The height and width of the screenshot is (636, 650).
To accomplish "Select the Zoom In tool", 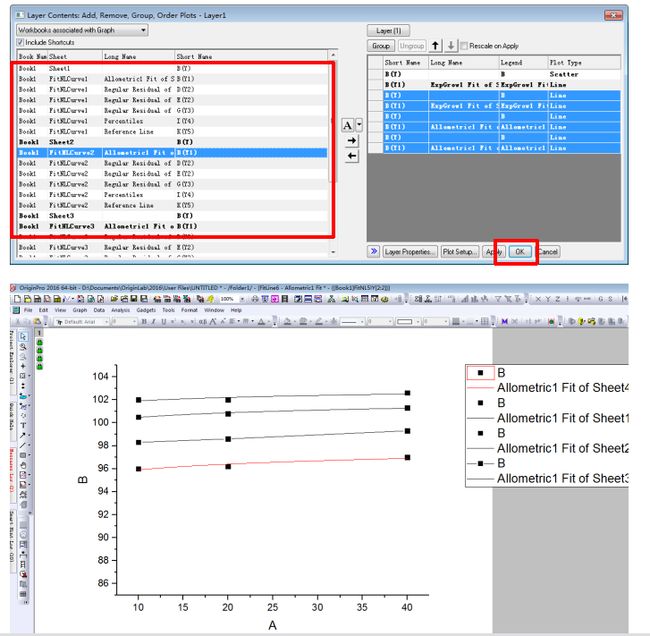I will [23, 347].
